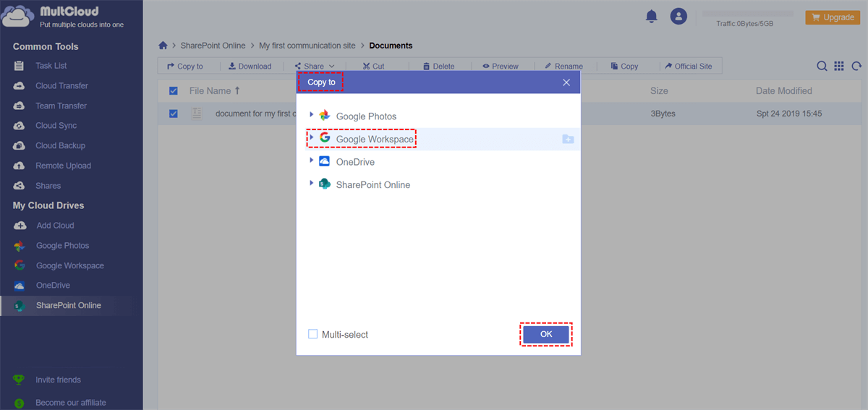Enable the Multi-select checkbox

pos(313,334)
